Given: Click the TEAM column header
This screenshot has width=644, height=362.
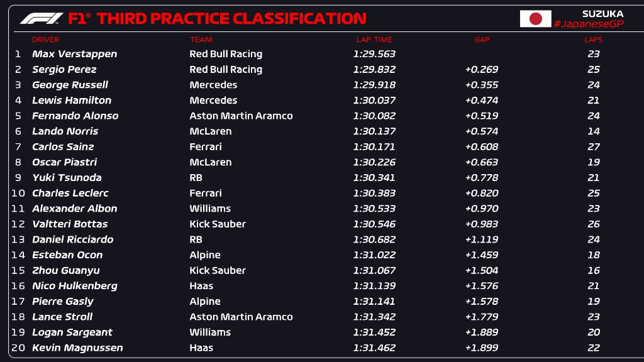Looking at the screenshot, I should click(201, 40).
